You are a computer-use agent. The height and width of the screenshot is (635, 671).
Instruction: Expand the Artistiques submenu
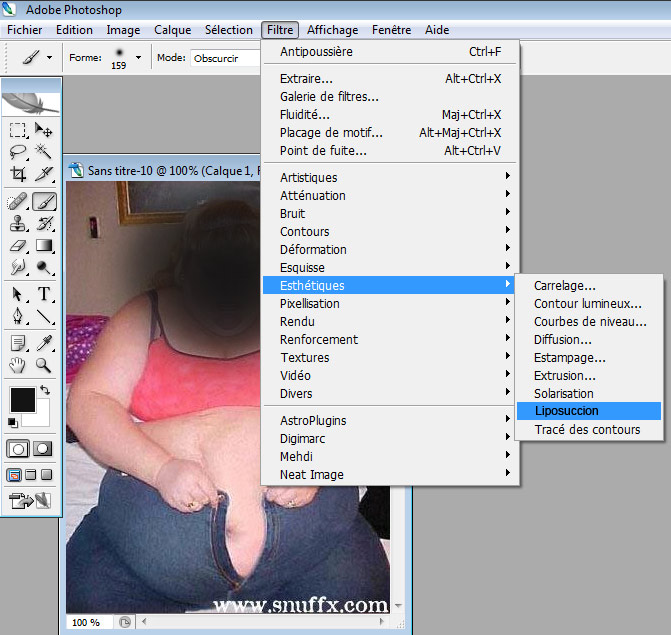(x=389, y=177)
